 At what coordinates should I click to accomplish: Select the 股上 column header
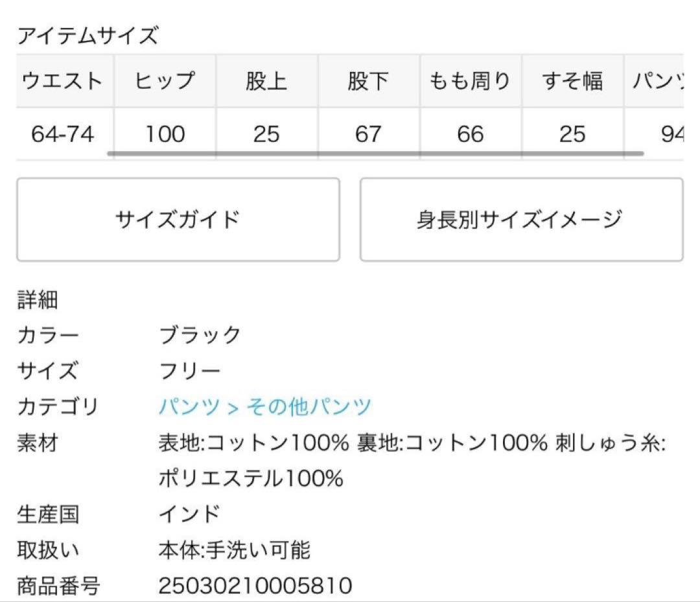[267, 81]
